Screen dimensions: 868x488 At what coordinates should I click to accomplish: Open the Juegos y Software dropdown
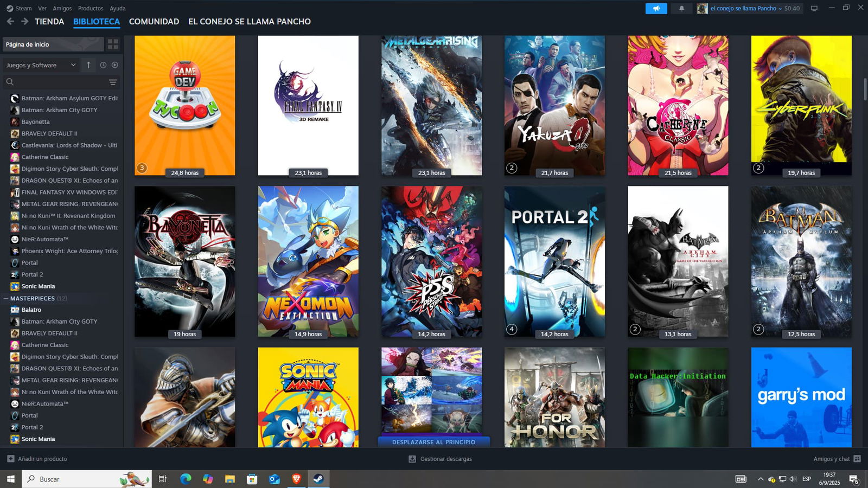tap(41, 65)
